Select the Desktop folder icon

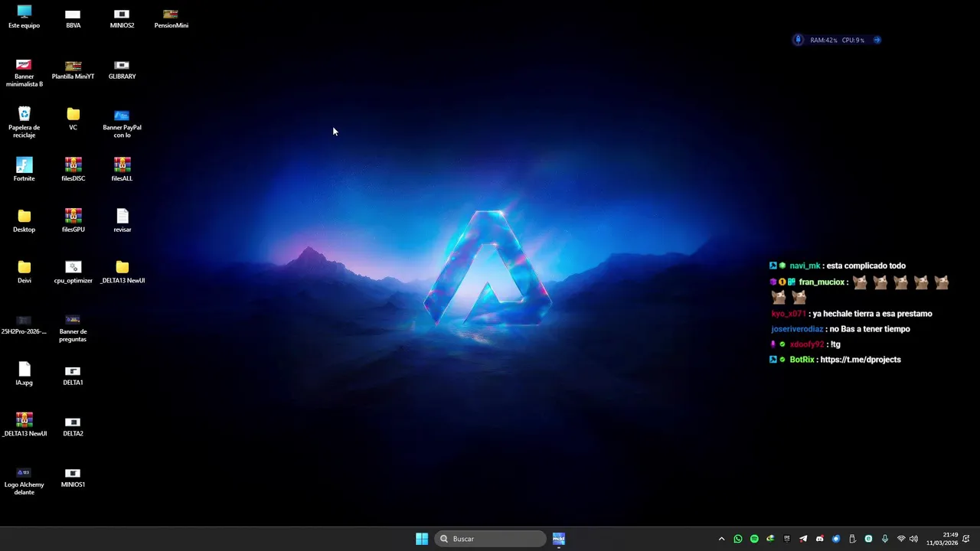pyautogui.click(x=24, y=221)
